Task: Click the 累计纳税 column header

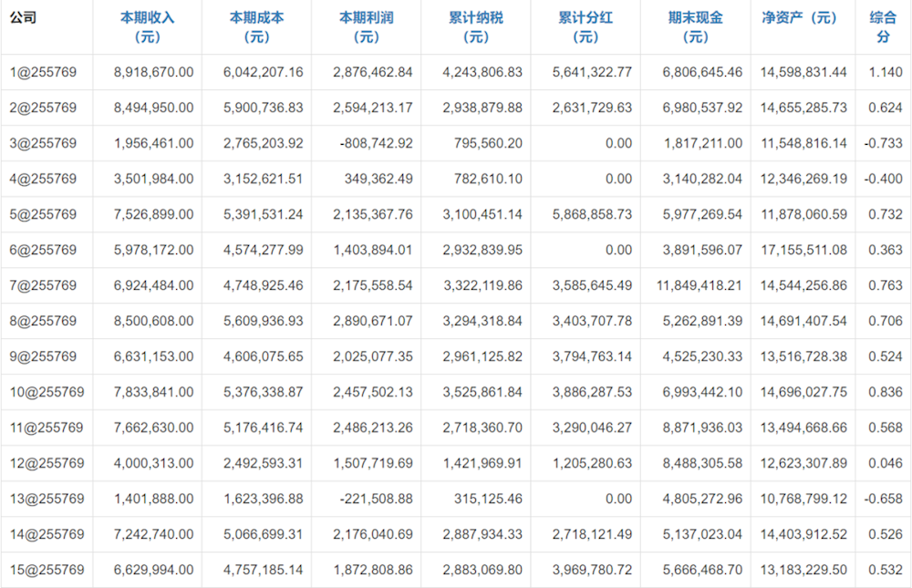Action: point(475,27)
